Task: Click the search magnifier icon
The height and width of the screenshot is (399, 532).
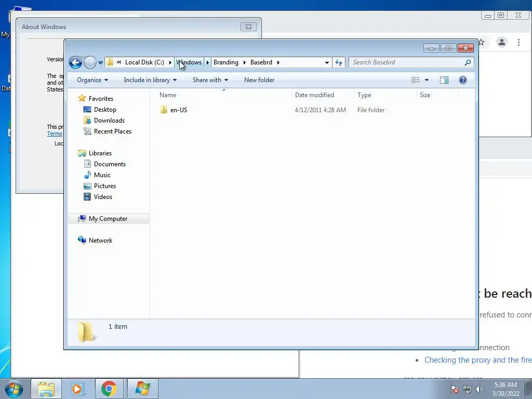Action: click(x=468, y=62)
